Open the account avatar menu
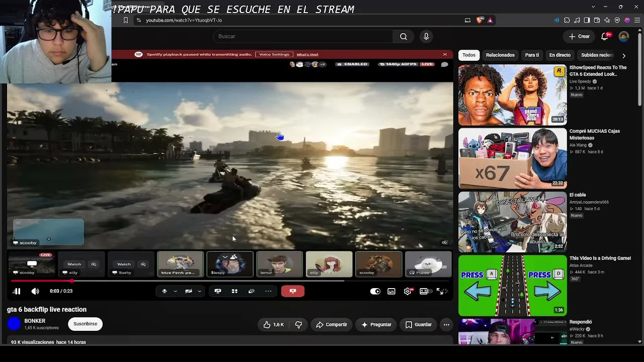The height and width of the screenshot is (362, 644). point(623,36)
